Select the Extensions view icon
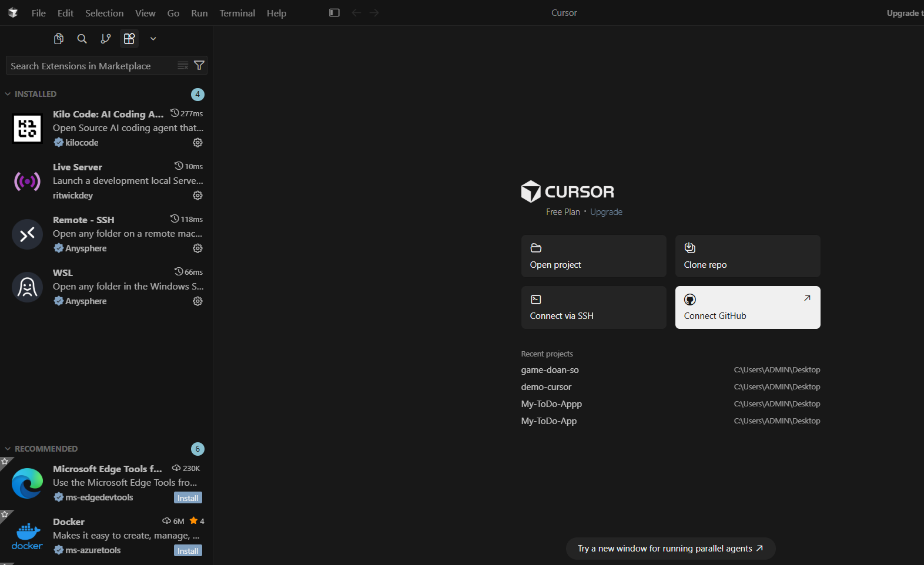Image resolution: width=924 pixels, height=565 pixels. click(129, 39)
